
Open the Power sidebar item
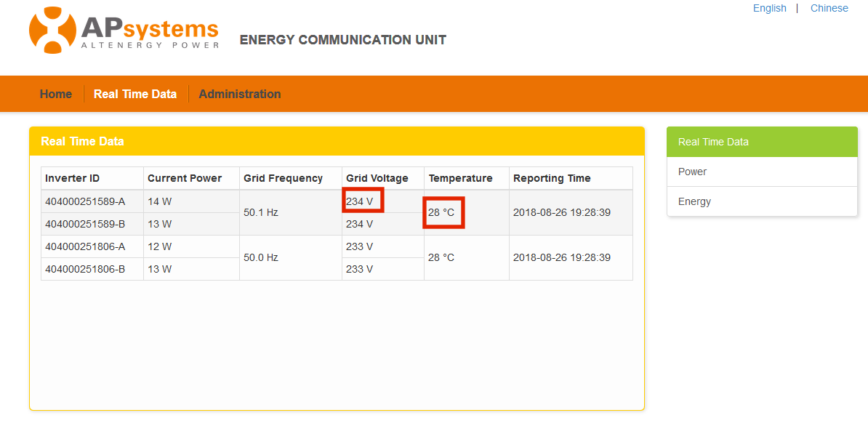point(763,172)
